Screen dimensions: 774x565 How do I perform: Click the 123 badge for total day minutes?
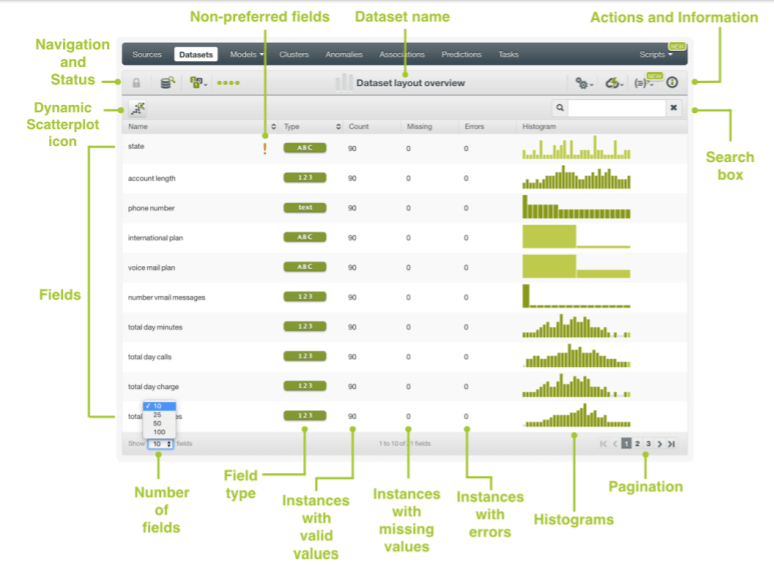tap(305, 326)
